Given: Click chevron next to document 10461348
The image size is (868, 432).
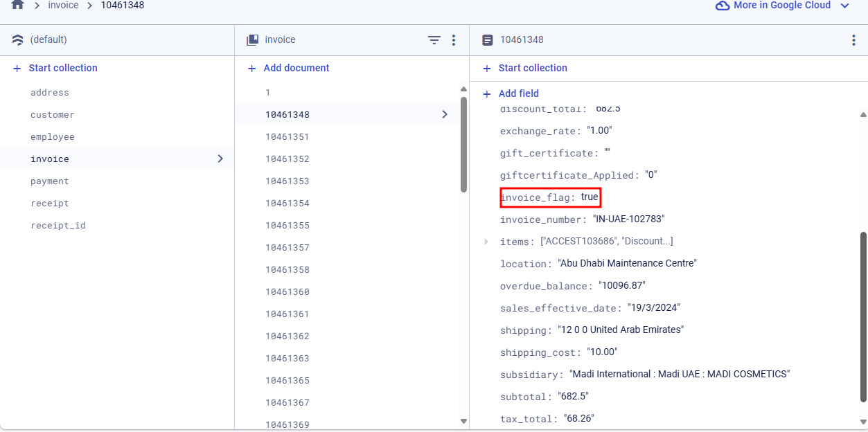Looking at the screenshot, I should (445, 114).
